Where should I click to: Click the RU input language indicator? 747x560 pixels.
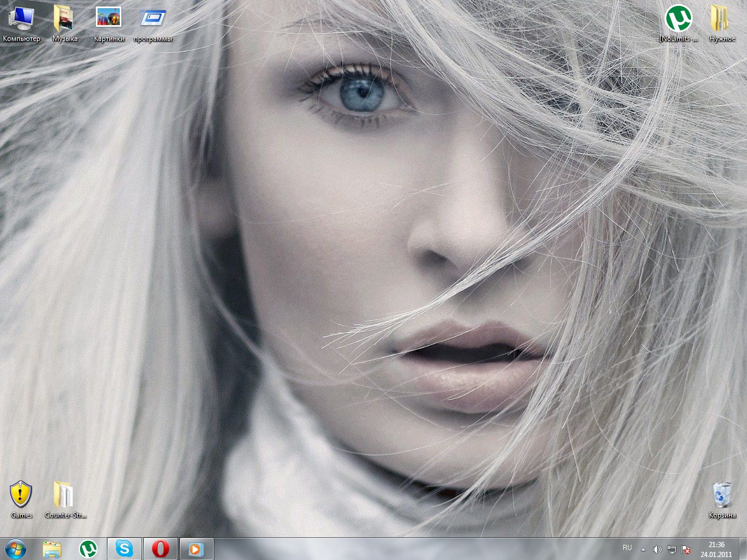(627, 548)
